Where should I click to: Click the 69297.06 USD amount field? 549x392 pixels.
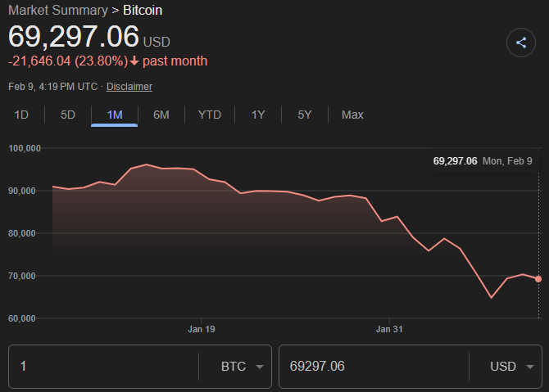click(374, 367)
